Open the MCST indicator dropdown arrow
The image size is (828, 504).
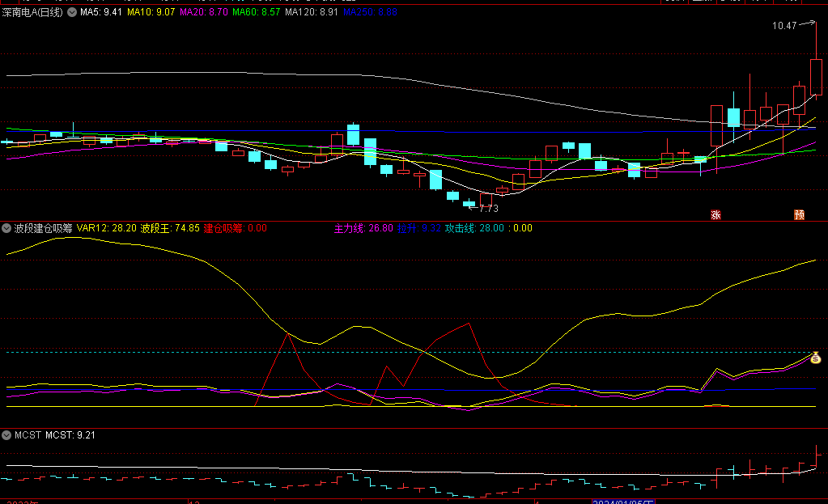coord(6,435)
